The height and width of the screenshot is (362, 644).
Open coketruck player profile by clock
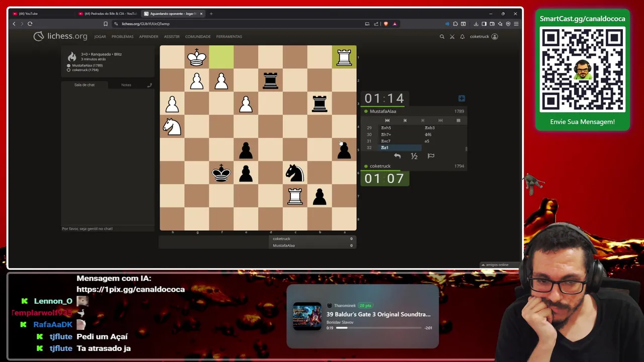pyautogui.click(x=380, y=166)
